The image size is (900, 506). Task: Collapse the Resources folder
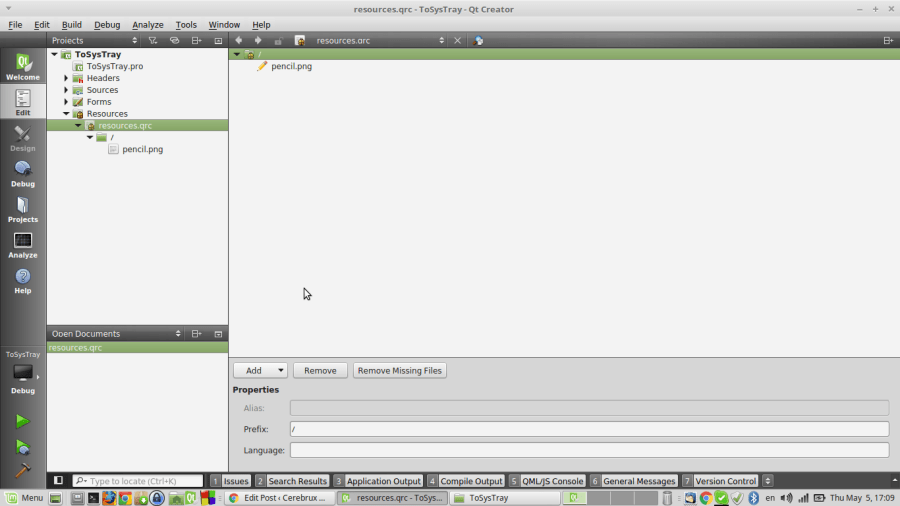click(66, 114)
